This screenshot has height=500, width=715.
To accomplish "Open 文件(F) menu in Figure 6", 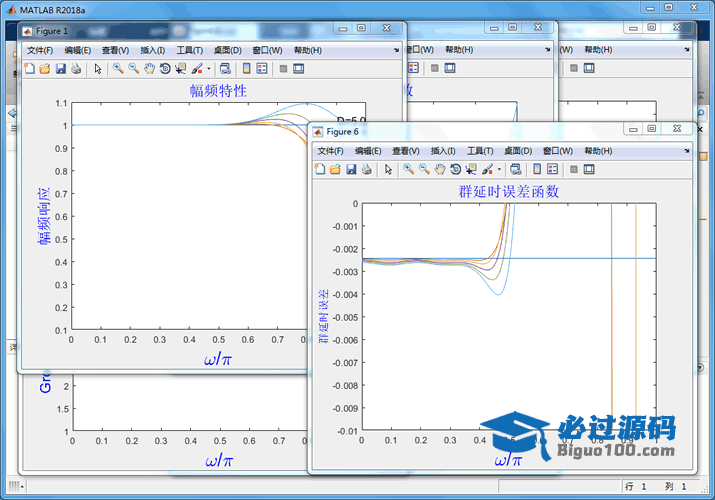I will tap(331, 151).
